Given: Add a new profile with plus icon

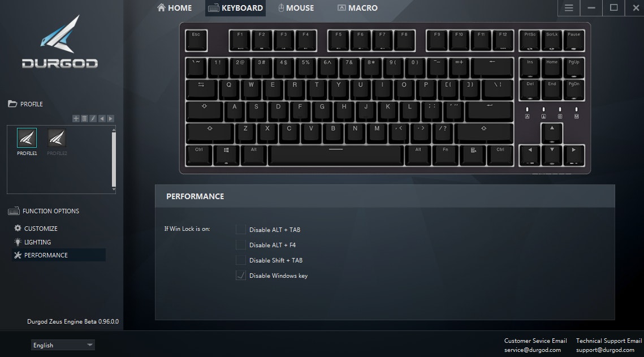Looking at the screenshot, I should click(76, 118).
